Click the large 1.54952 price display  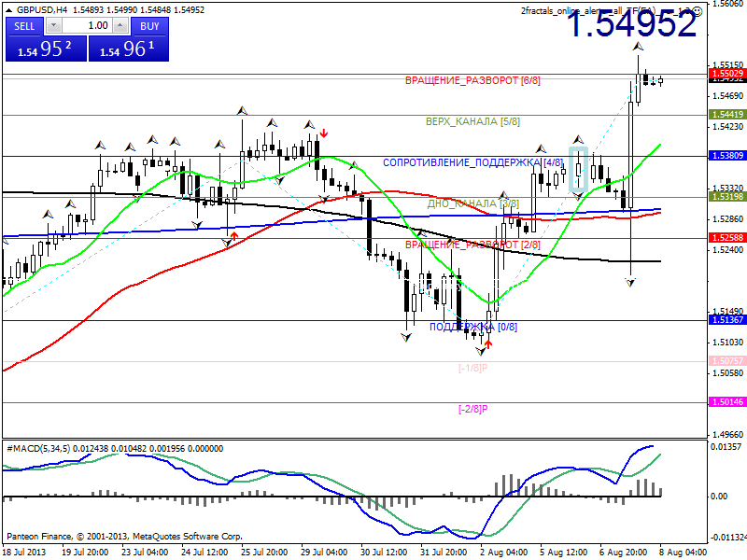click(632, 26)
